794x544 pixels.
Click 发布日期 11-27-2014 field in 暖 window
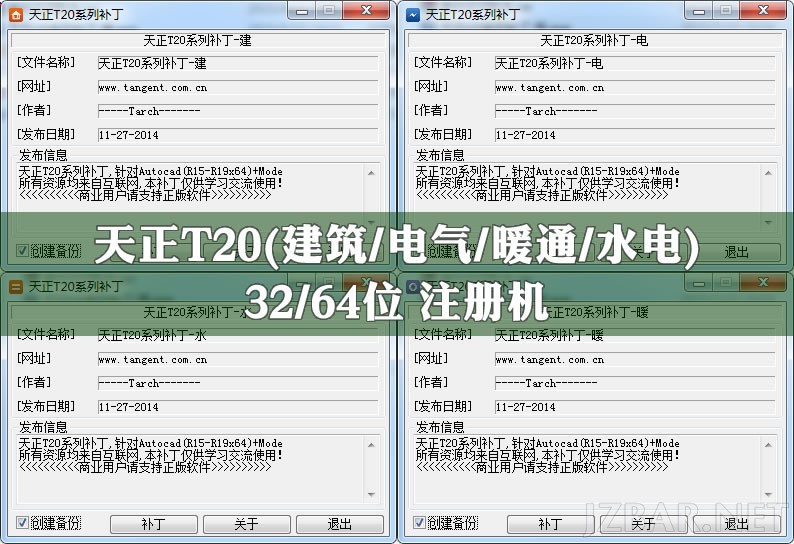[x=635, y=407]
